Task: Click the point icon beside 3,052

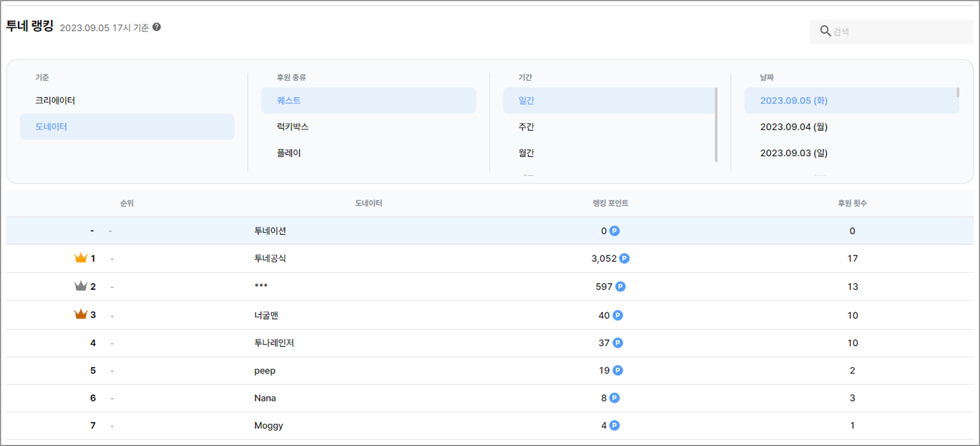Action: tap(624, 258)
